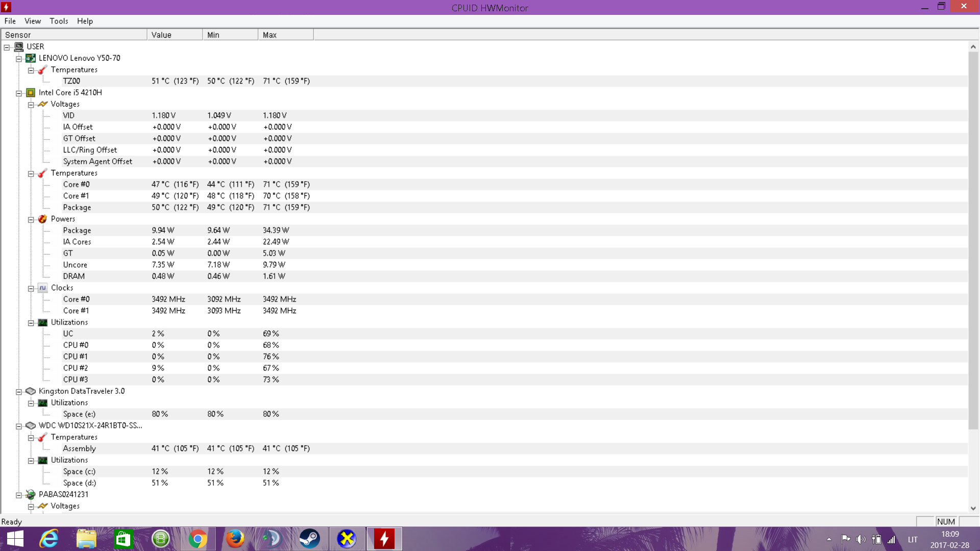This screenshot has width=980, height=551.
Task: Select the Lenovo Y50-70 motherboard icon
Action: (x=31, y=58)
